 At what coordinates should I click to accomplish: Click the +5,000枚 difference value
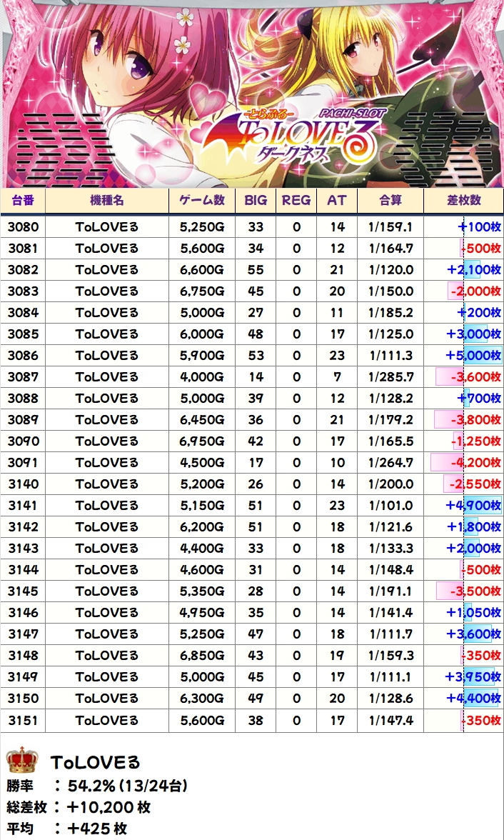click(x=473, y=356)
